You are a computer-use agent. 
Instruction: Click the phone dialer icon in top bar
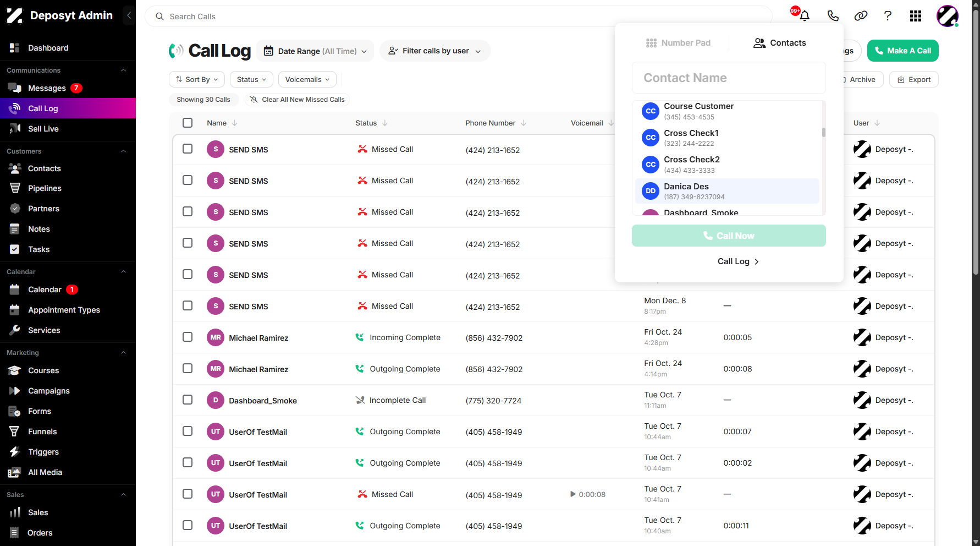pos(833,16)
